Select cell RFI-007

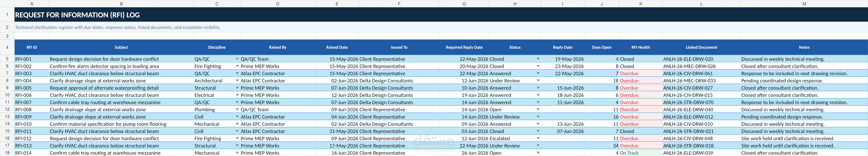pos(32,102)
